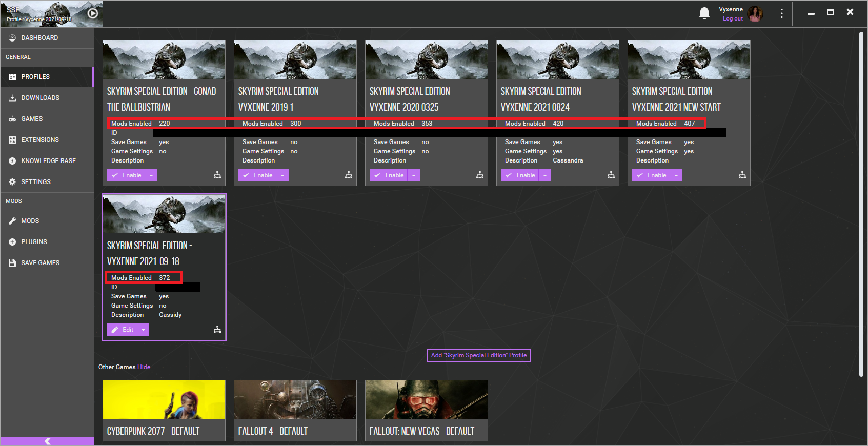The height and width of the screenshot is (446, 868).
Task: Click the Vyxenne user avatar
Action: (x=755, y=14)
